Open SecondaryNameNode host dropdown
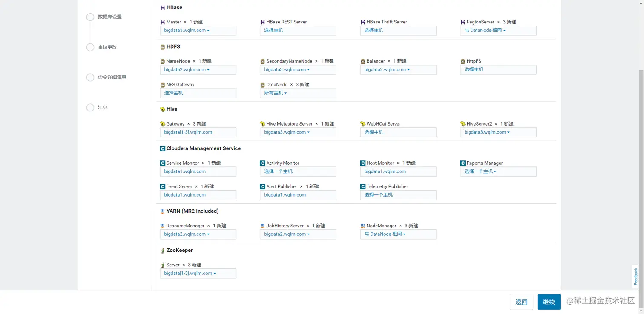 (298, 70)
